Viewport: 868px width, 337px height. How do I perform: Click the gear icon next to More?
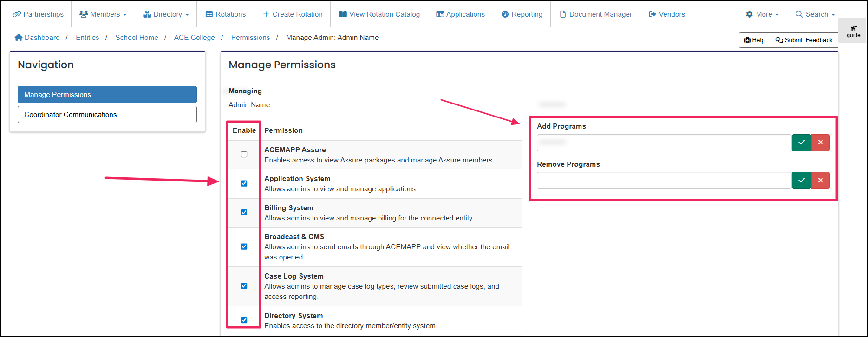click(749, 14)
